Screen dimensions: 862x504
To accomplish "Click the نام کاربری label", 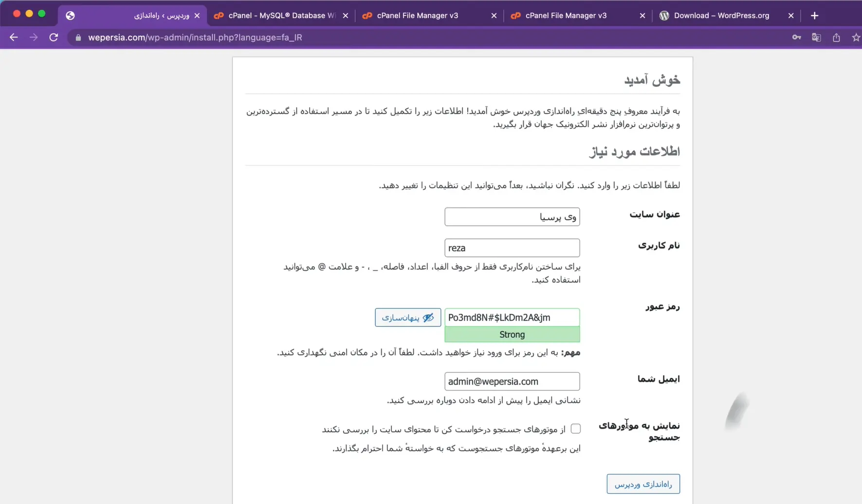I will tap(659, 246).
